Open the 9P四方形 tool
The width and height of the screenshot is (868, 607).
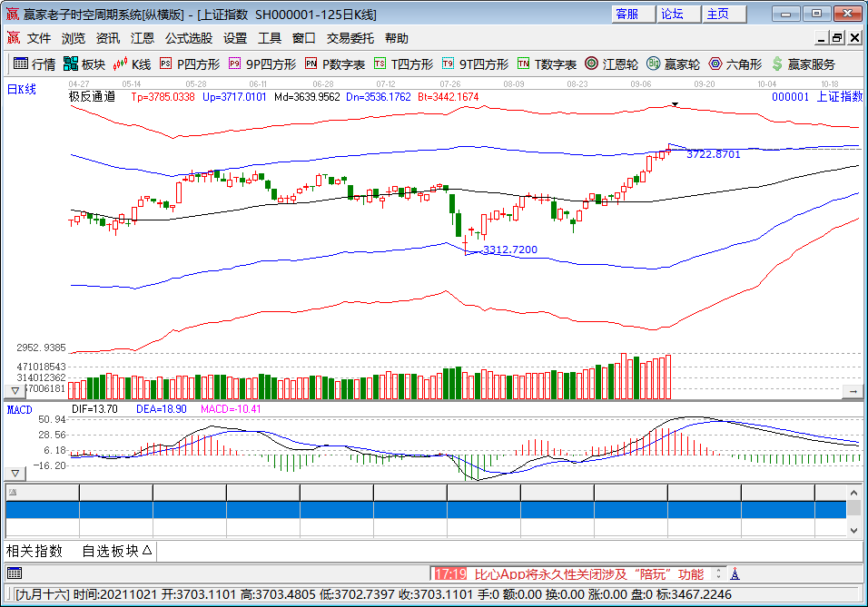(x=262, y=64)
